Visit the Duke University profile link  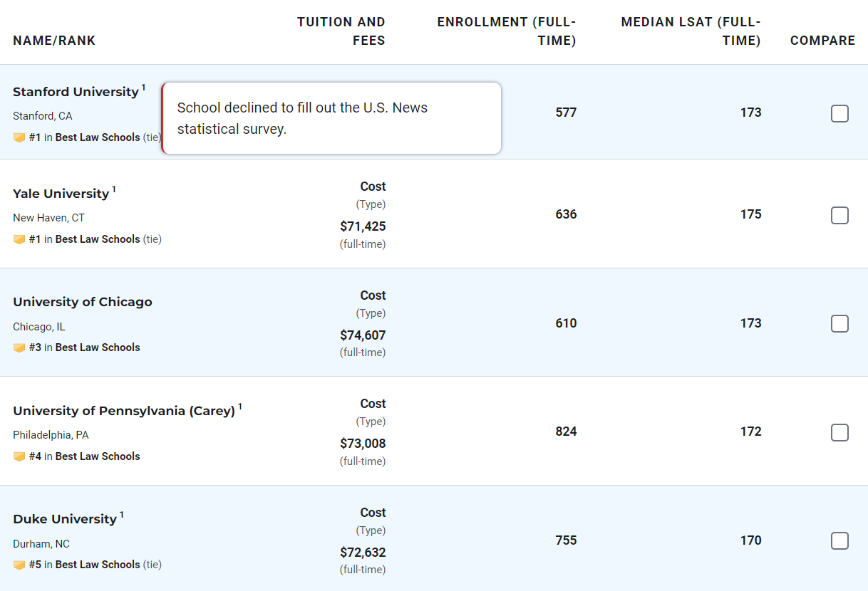click(65, 519)
